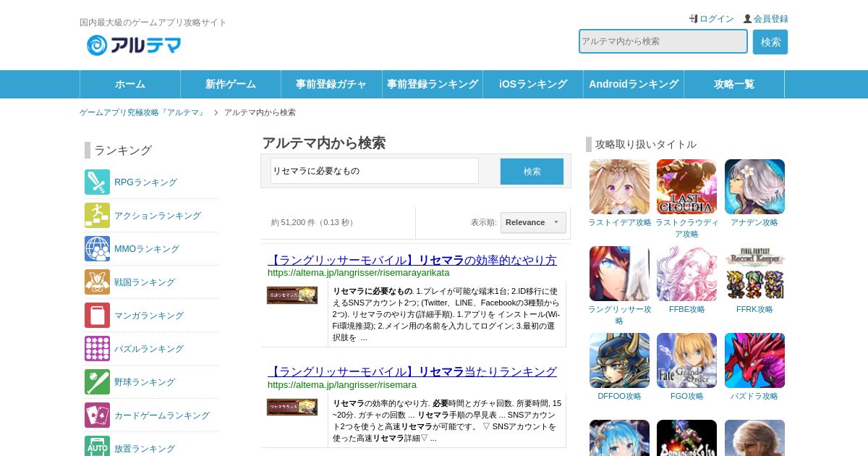Open the 攻略一覧 tab
Viewport: 868px width, 456px height.
(734, 84)
